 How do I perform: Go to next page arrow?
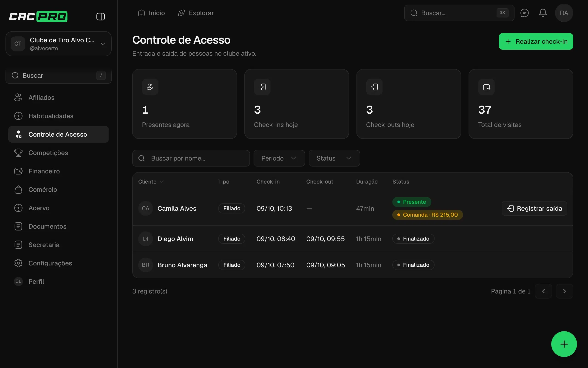564,291
